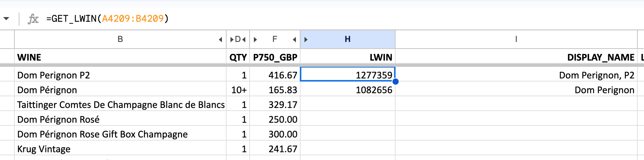The image size is (644, 160).
Task: Click QTY cell in Dom Perignon P2 row
Action: [x=238, y=75]
